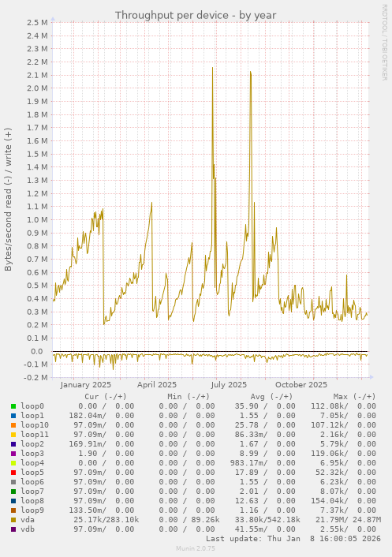Click the loop8 navy color swatch
Image resolution: width=392 pixels, height=557 pixels.
13,501
